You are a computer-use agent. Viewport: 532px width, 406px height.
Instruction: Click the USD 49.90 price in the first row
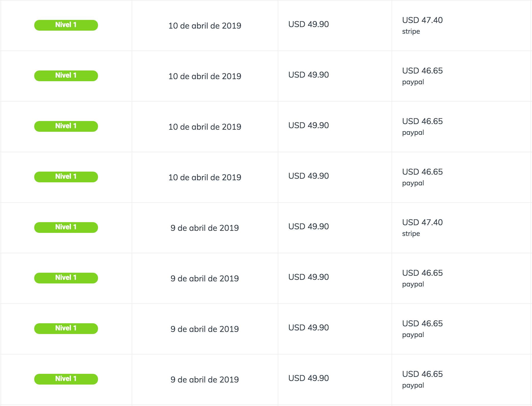(308, 24)
